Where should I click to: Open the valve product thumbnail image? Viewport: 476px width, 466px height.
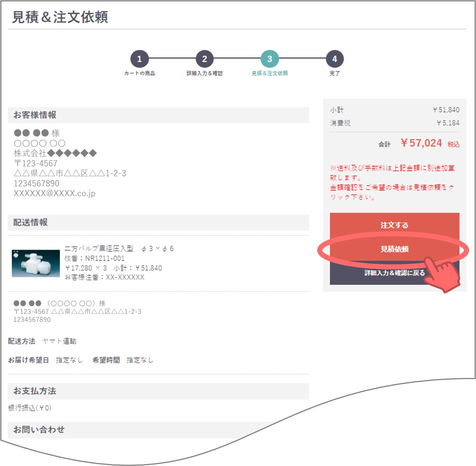tap(36, 263)
